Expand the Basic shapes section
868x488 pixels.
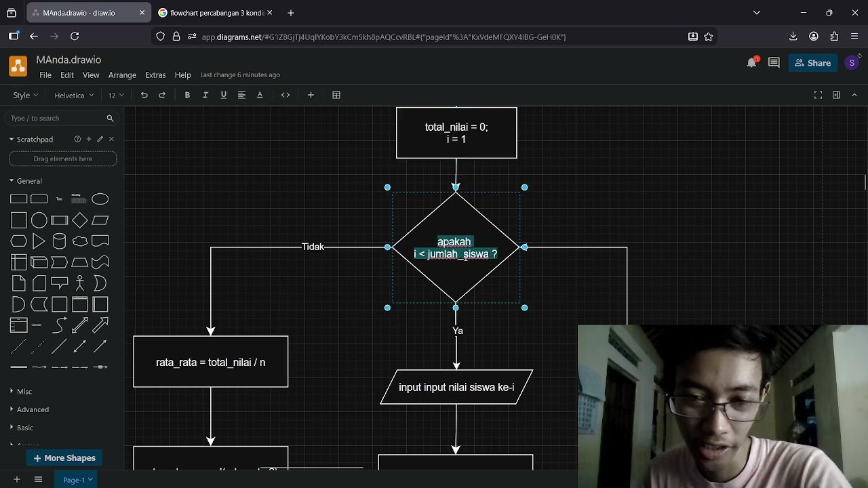[x=25, y=428]
